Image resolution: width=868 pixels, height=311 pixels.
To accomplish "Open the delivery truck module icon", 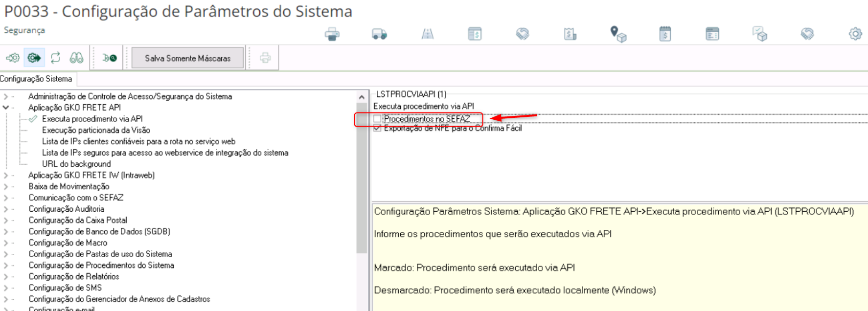I will (x=379, y=34).
